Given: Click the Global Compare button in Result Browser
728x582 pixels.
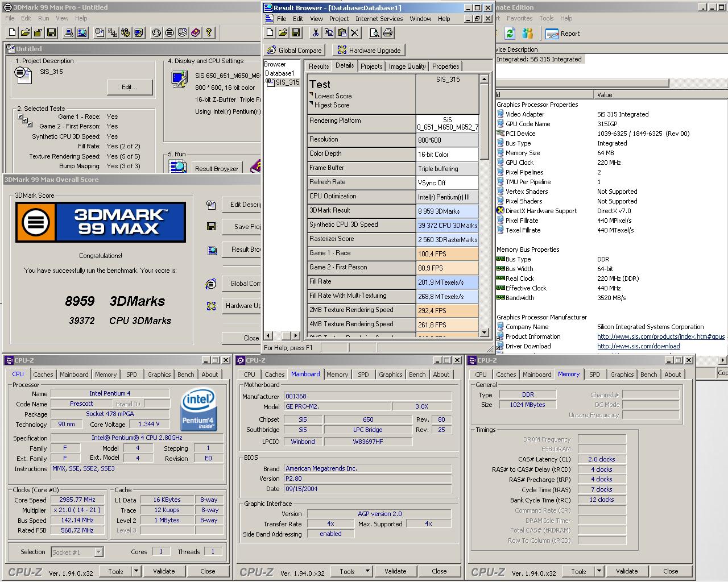Looking at the screenshot, I should [x=295, y=50].
